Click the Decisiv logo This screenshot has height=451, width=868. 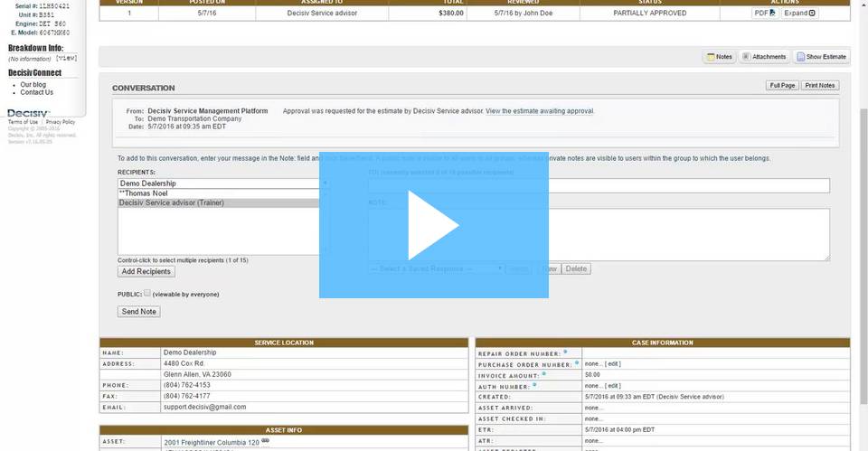28,113
